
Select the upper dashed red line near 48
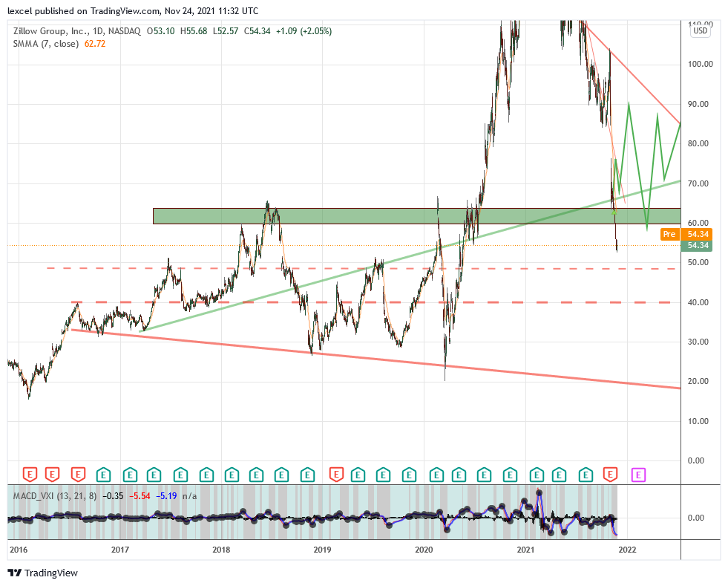point(361,269)
